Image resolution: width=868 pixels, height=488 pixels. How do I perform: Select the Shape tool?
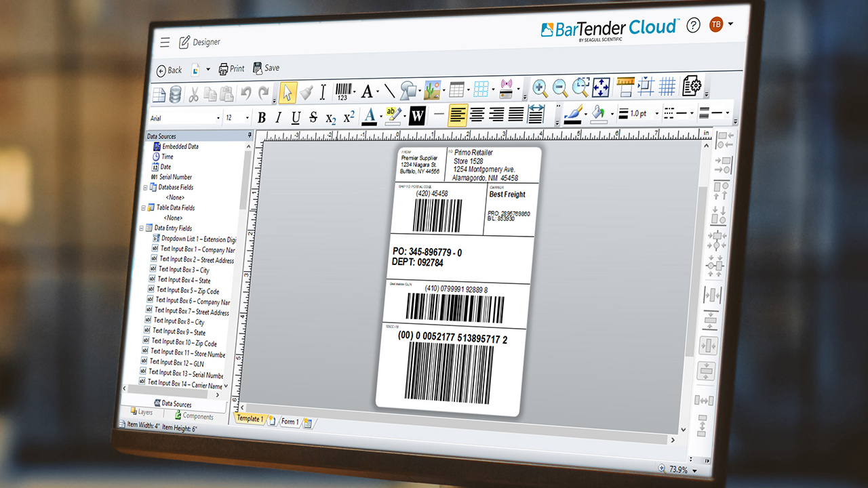click(x=410, y=89)
